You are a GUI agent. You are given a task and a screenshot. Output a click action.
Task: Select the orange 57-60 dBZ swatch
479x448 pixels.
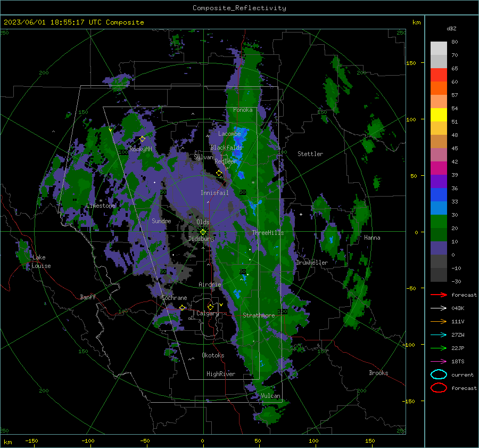[439, 88]
